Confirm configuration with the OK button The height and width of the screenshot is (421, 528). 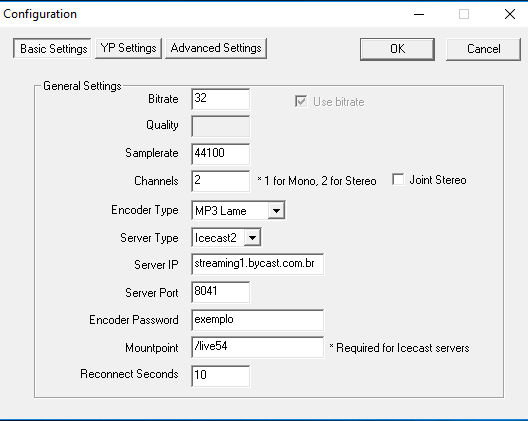point(397,49)
